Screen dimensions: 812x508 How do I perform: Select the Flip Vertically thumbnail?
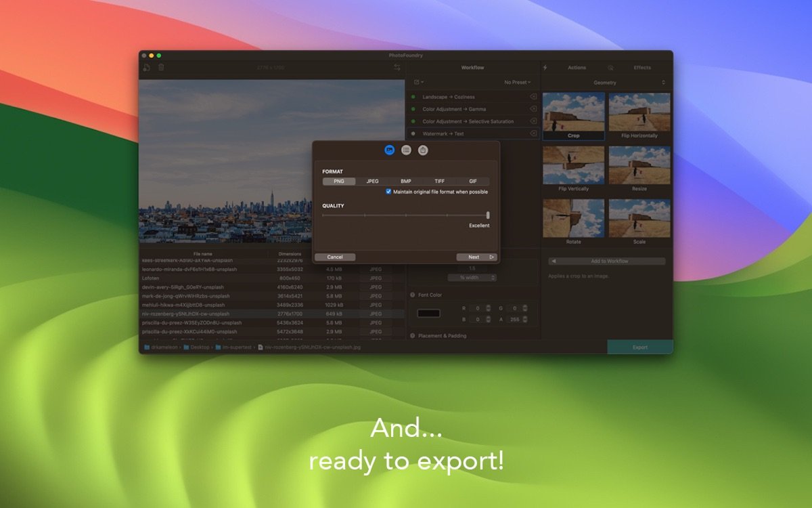pos(573,165)
